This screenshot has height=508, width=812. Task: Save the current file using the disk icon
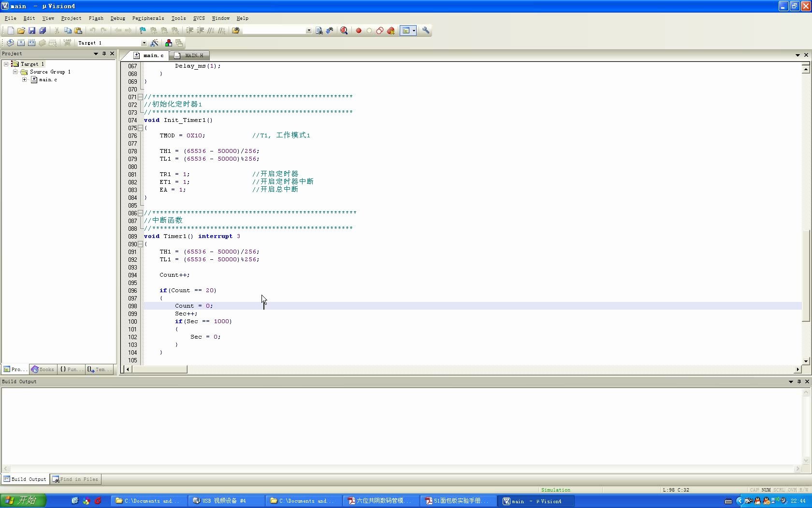[32, 30]
